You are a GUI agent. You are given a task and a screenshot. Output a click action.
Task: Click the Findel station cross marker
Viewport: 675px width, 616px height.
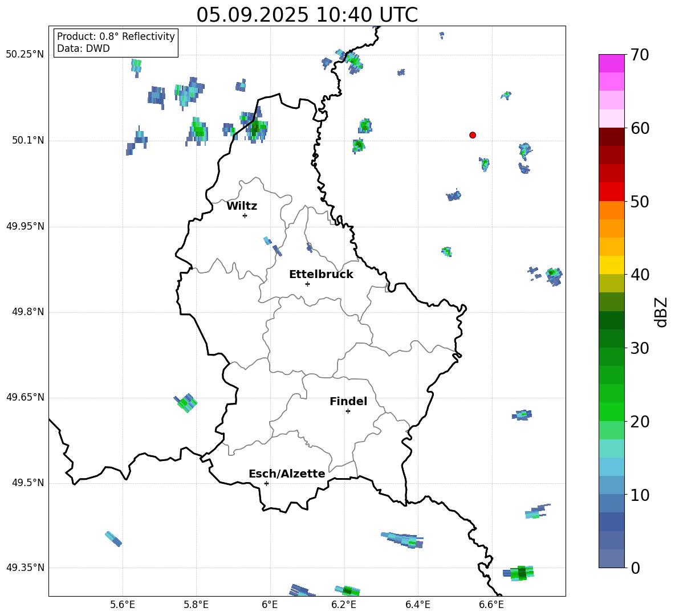(348, 411)
